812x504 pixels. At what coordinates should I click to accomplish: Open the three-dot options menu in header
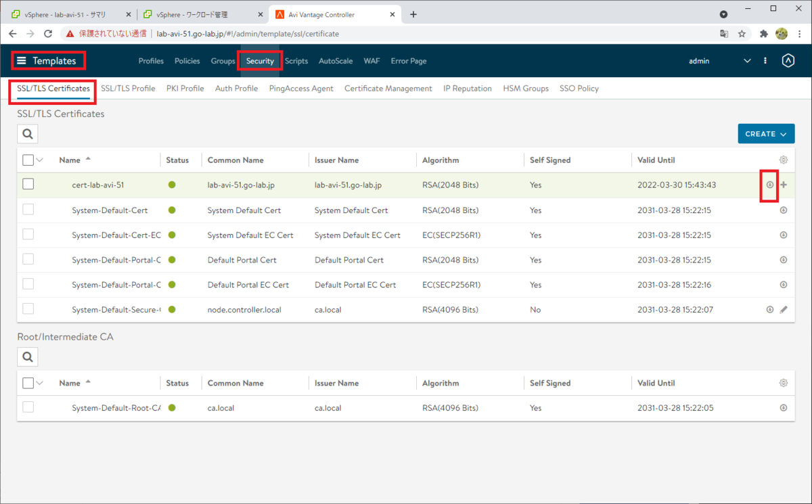point(765,61)
